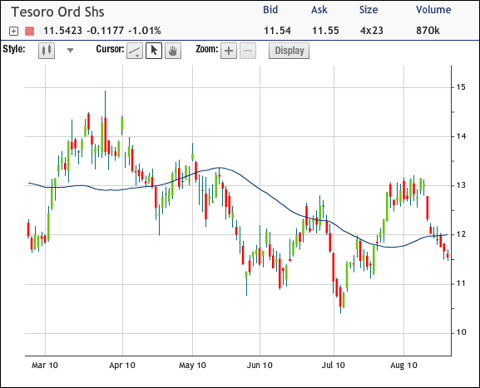Click the Apr 10 date label

pos(122,365)
